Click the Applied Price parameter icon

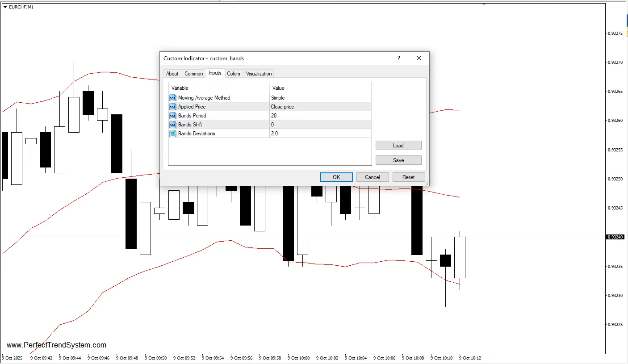click(172, 107)
